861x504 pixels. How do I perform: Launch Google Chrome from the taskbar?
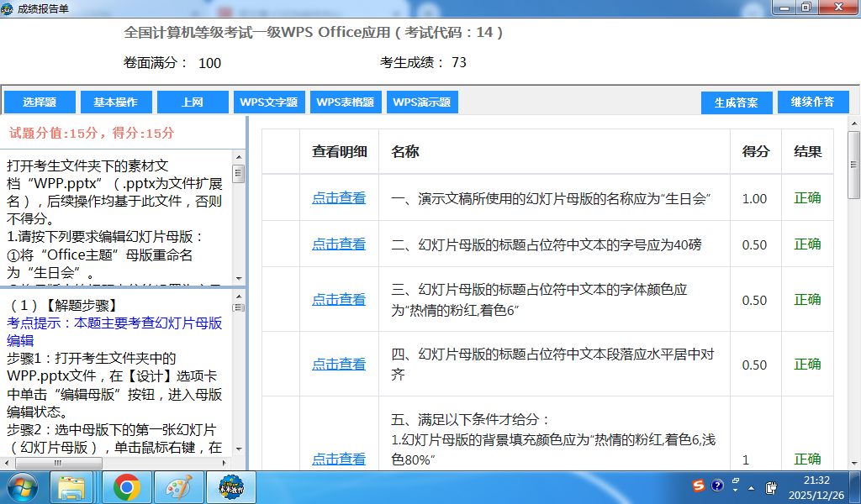tap(126, 487)
